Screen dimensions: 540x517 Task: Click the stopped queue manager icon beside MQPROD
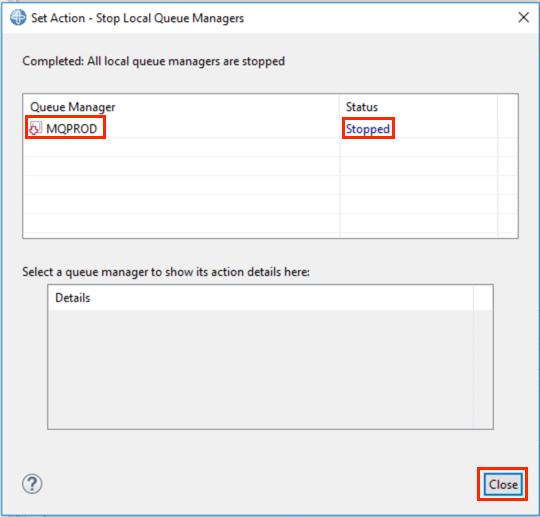click(x=35, y=128)
